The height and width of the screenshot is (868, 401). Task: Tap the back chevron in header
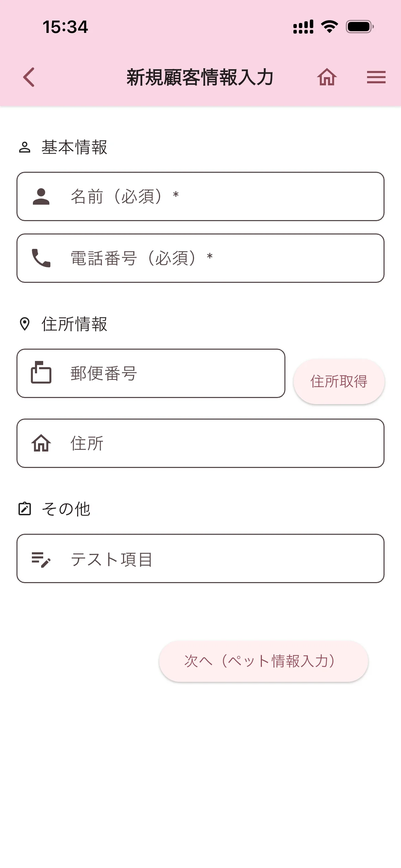point(29,77)
